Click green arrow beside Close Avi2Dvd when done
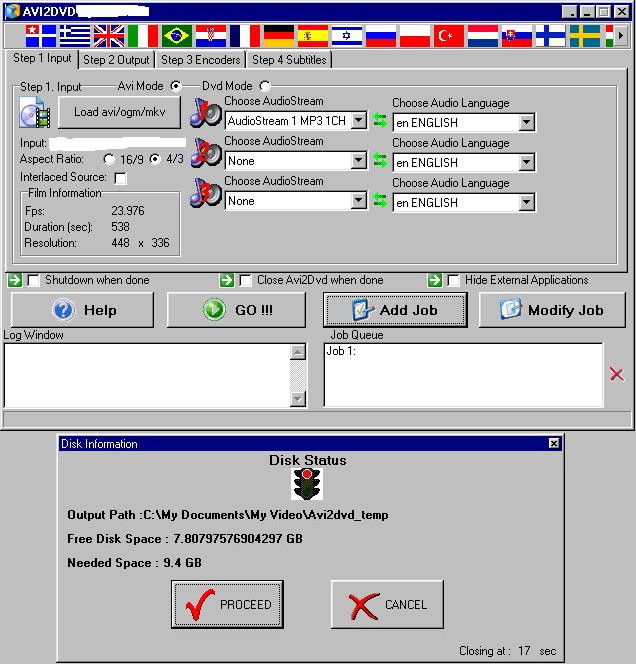636x664 pixels. (227, 280)
